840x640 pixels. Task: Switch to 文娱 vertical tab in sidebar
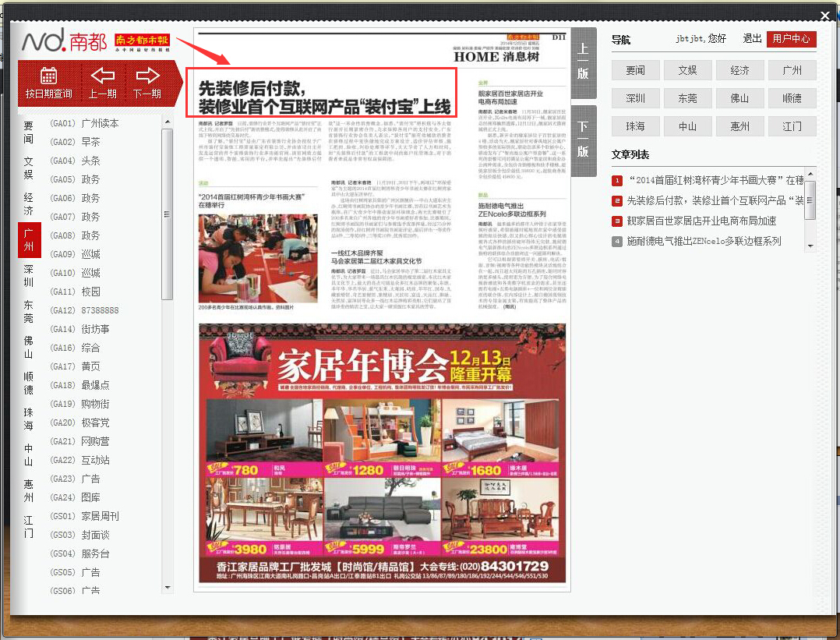pos(28,168)
